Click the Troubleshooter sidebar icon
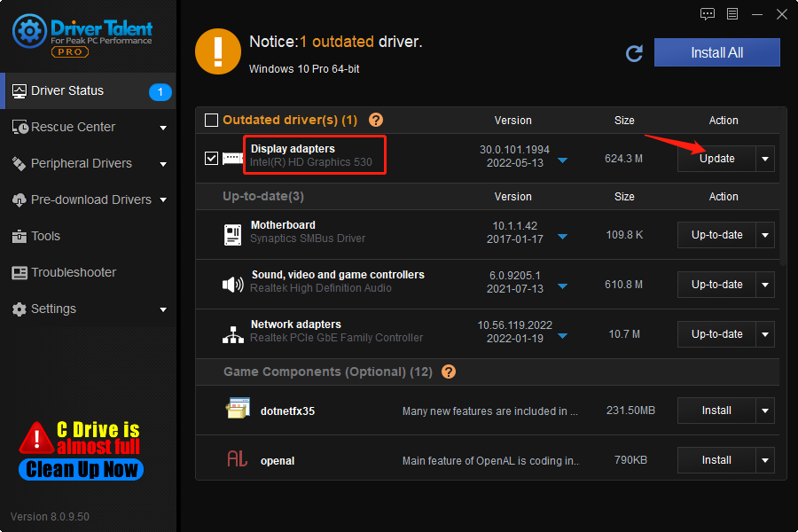 (19, 273)
